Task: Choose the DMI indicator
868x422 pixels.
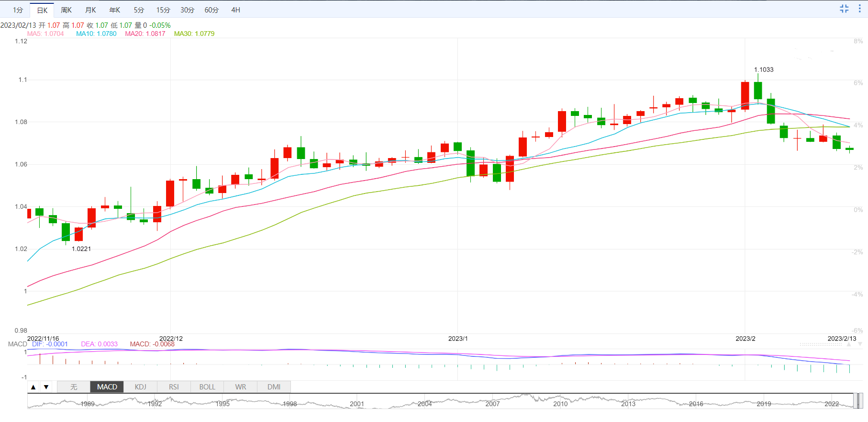Action: pyautogui.click(x=274, y=387)
